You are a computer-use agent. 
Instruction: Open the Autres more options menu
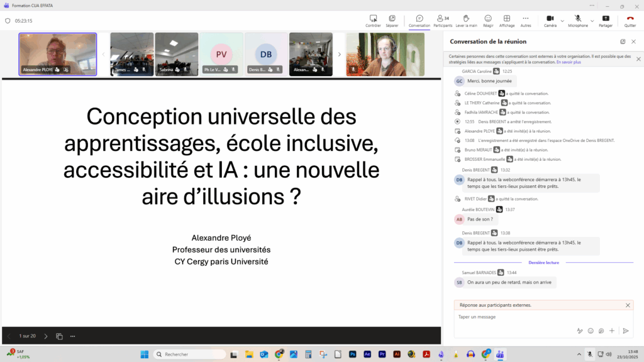pyautogui.click(x=526, y=20)
